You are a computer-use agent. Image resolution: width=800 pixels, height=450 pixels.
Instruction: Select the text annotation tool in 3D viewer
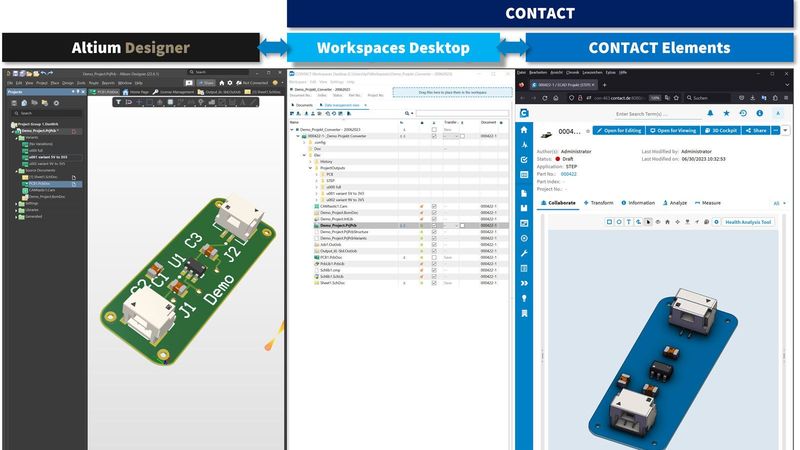click(x=629, y=222)
